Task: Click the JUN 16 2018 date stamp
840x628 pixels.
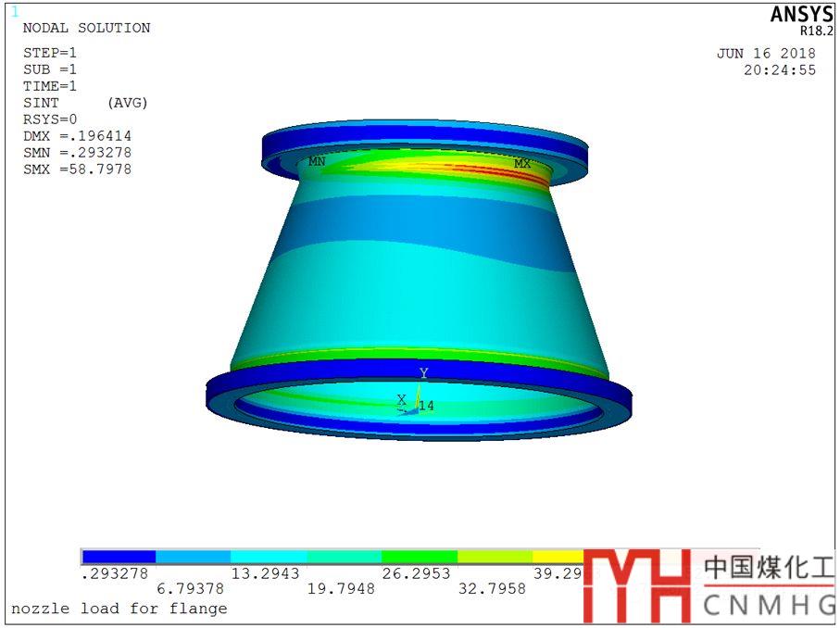Action: (x=766, y=54)
